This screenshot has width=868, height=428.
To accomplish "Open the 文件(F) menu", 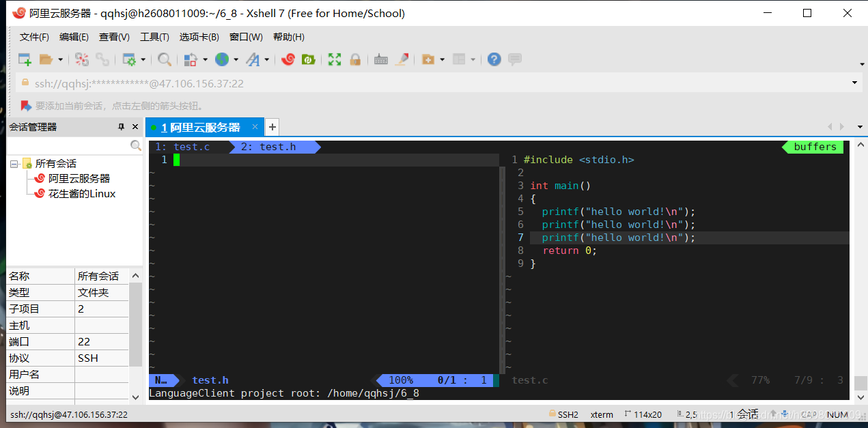I will point(34,37).
